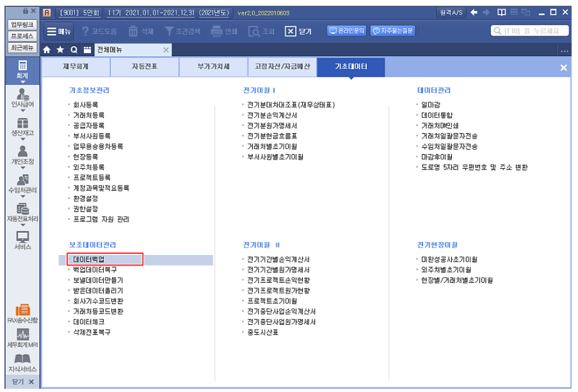Viewport: 578px width, 392px height.
Task: Open the favorites star icon
Action: [x=60, y=50]
